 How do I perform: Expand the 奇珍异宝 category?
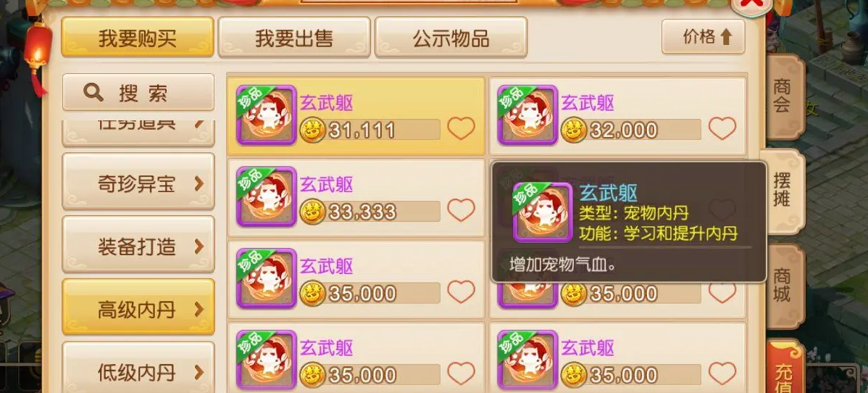coord(138,183)
